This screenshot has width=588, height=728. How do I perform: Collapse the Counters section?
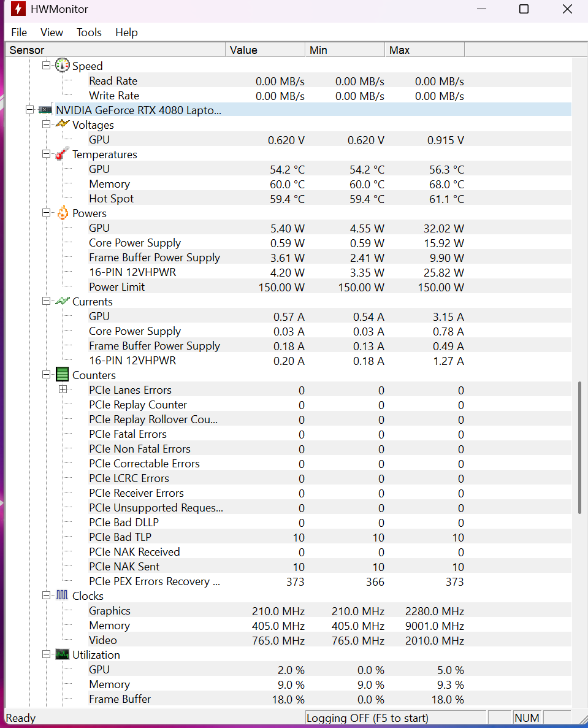pos(46,375)
